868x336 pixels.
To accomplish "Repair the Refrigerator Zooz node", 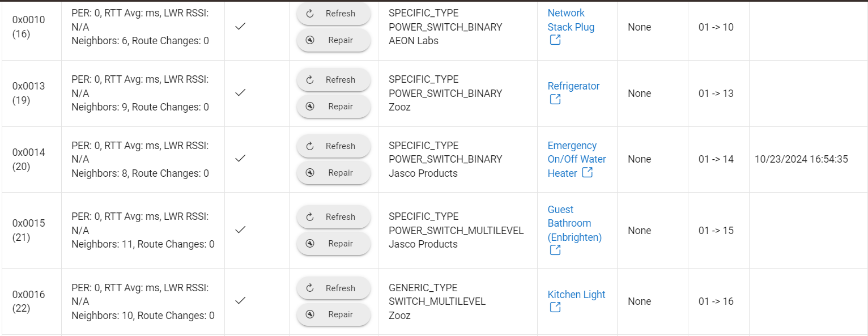I will [334, 107].
